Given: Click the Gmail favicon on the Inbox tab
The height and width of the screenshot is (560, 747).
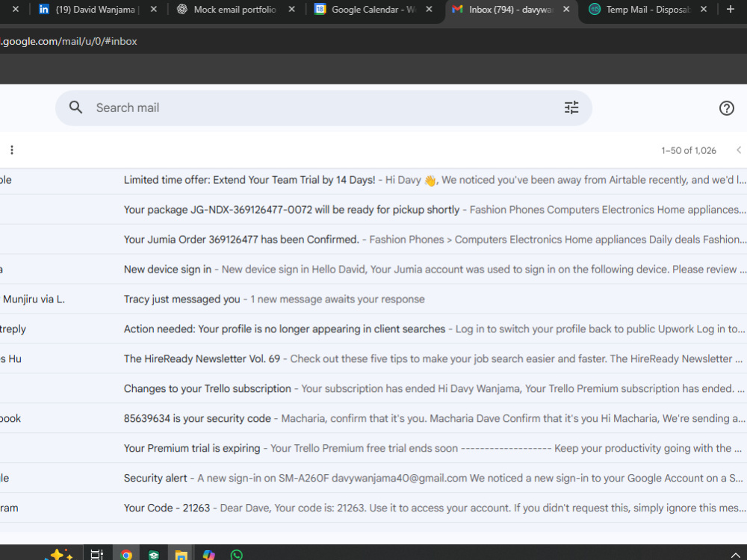Looking at the screenshot, I should [457, 9].
